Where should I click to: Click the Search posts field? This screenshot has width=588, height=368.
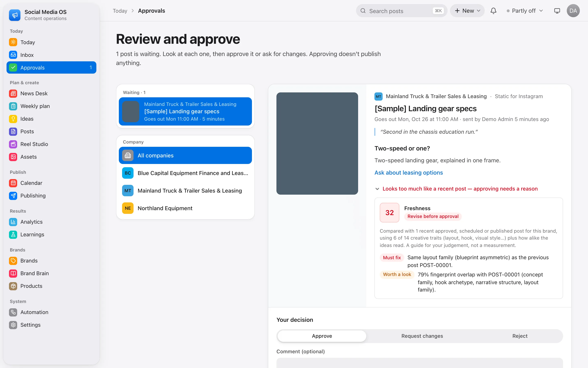coord(401,11)
